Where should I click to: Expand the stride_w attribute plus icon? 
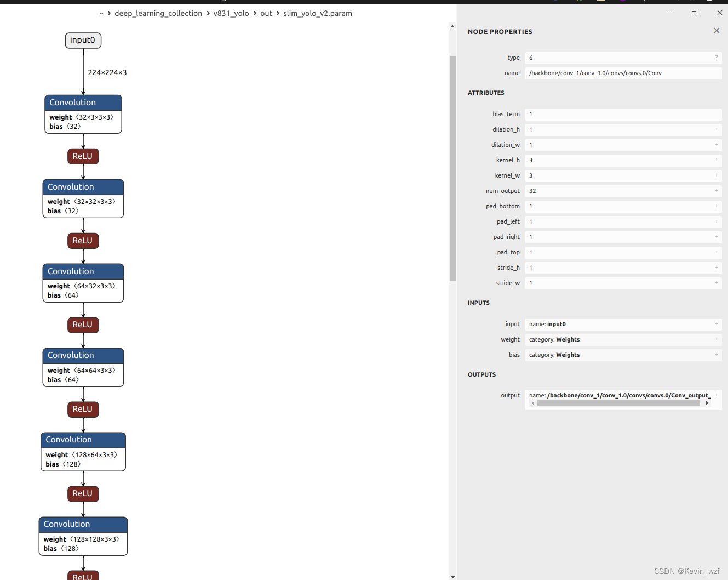[716, 283]
